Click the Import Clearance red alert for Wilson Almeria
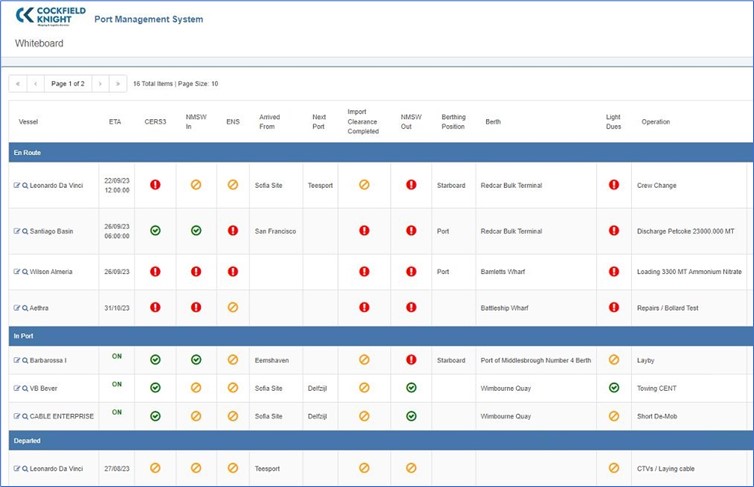The image size is (754, 487). point(364,272)
